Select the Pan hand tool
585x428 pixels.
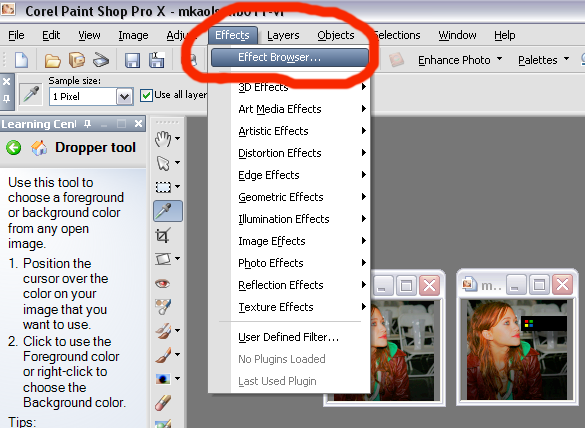[x=163, y=139]
